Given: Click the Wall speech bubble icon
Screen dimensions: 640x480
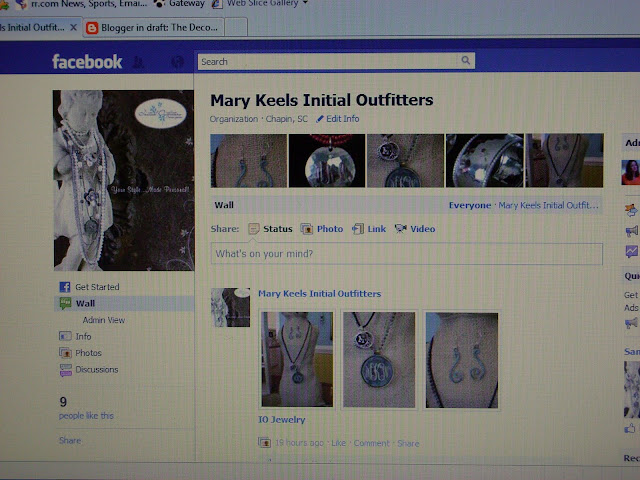Looking at the screenshot, I should pyautogui.click(x=65, y=303).
